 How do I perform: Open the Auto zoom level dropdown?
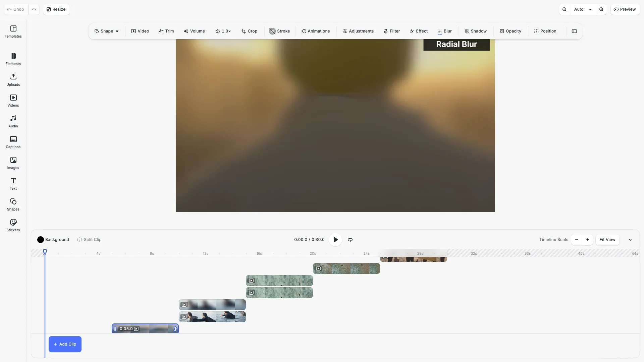pos(583,9)
